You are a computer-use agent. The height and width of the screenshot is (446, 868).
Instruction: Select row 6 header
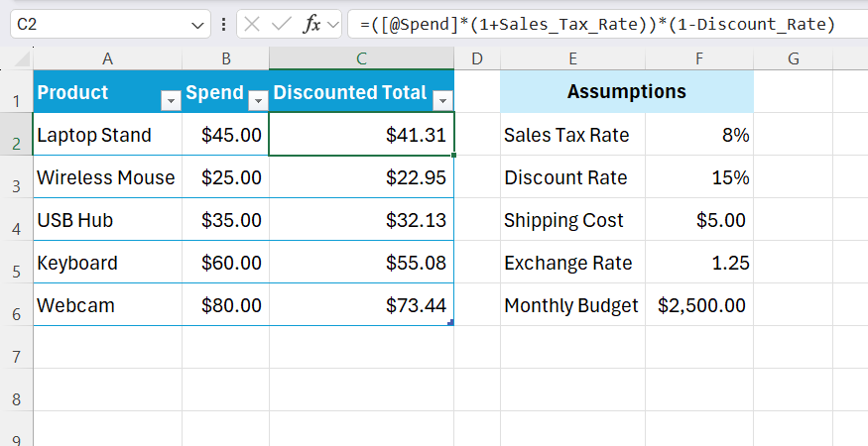[x=17, y=305]
